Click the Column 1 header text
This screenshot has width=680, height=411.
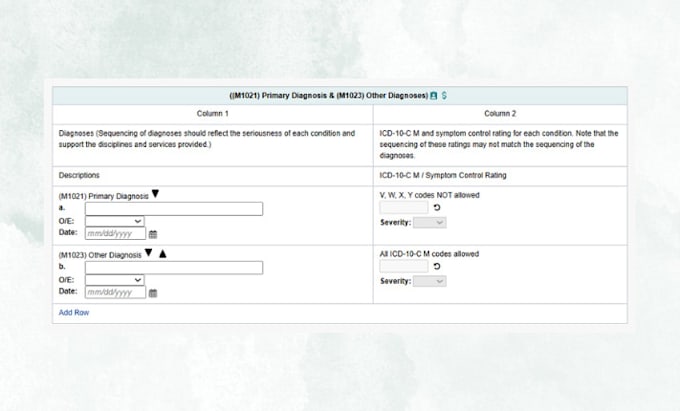tap(212, 114)
